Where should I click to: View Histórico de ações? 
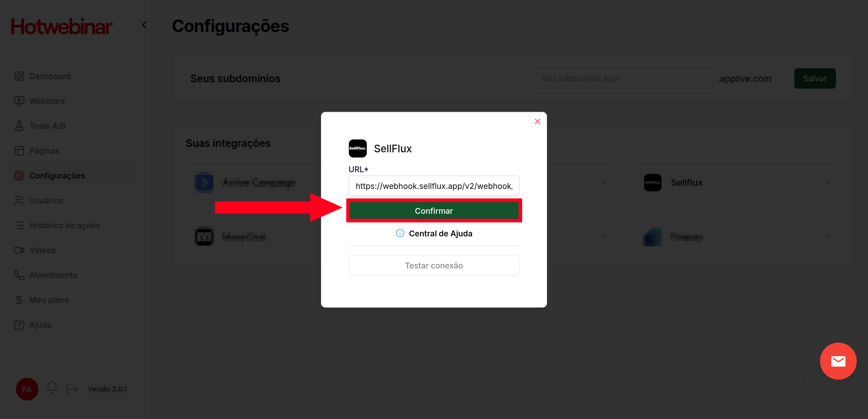click(x=64, y=226)
